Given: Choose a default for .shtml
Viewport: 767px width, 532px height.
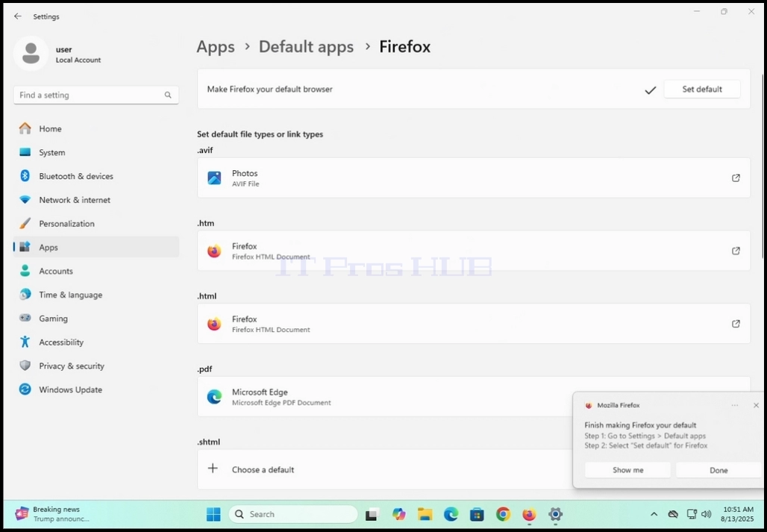Looking at the screenshot, I should (385, 469).
